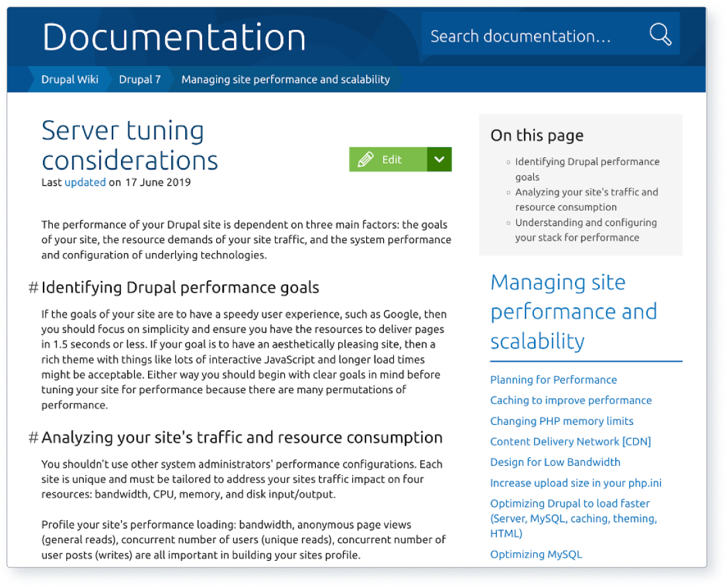Open 'Increase upload size in your php.ini'
727x588 pixels.
[575, 483]
